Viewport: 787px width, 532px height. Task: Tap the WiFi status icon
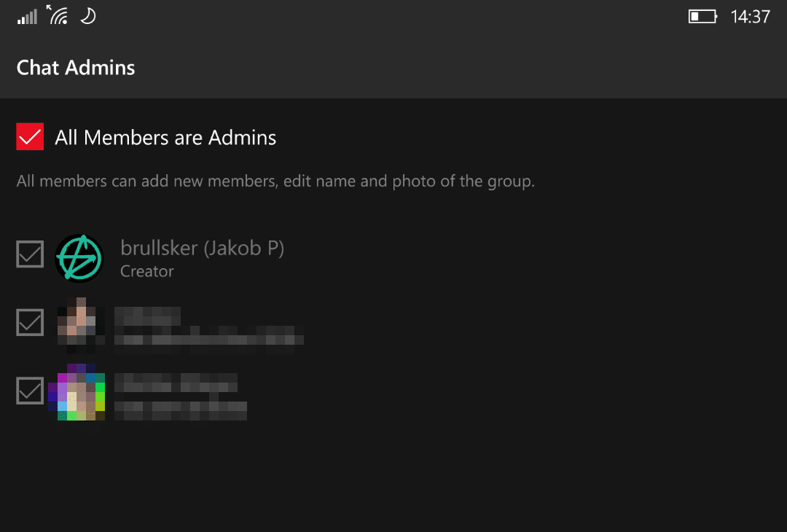(58, 15)
